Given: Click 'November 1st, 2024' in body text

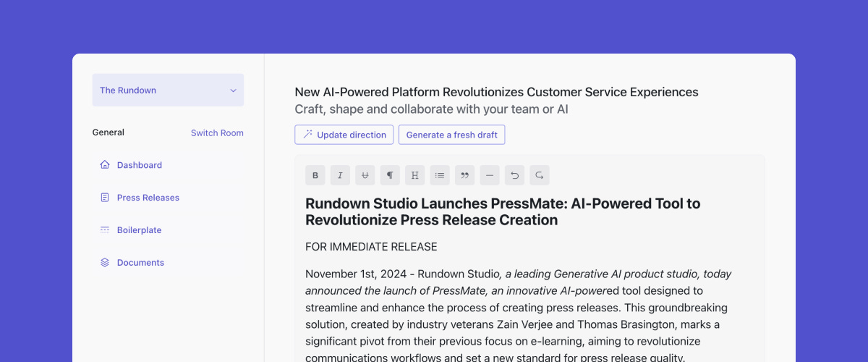Looking at the screenshot, I should [354, 274].
